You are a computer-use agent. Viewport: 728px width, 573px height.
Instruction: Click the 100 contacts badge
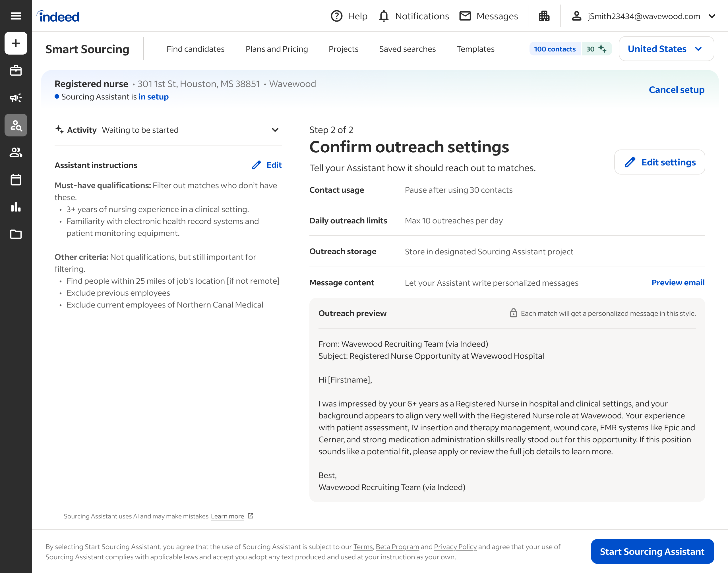pos(555,49)
